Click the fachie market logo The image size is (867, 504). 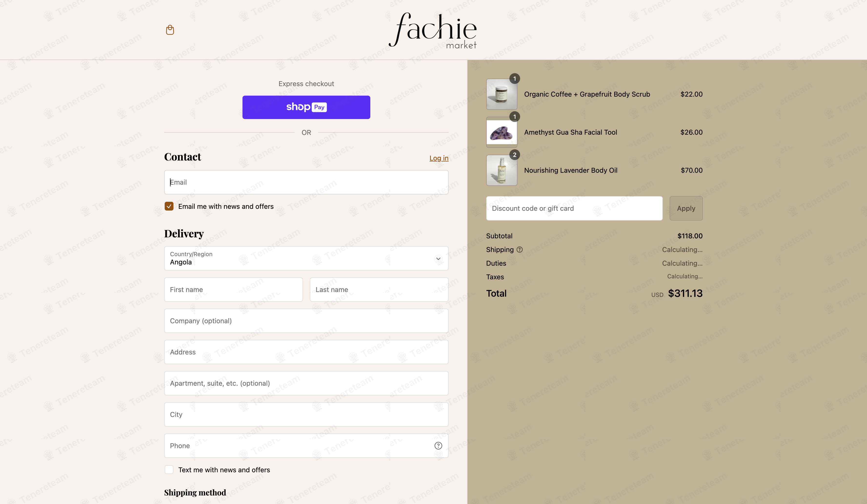pos(433,30)
